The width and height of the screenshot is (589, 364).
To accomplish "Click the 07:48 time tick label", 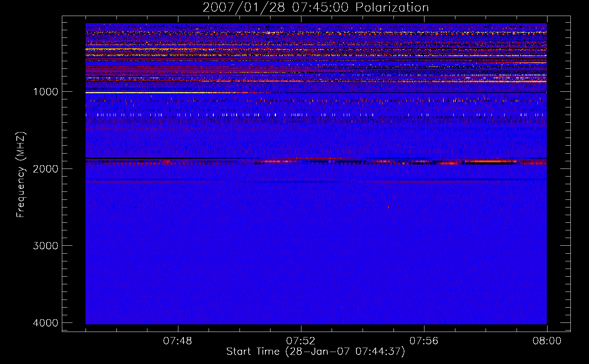I will [x=178, y=341].
